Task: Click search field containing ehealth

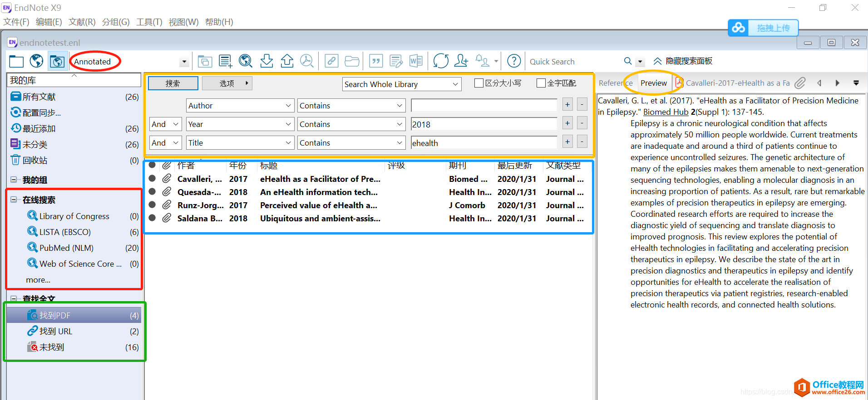Action: 484,143
